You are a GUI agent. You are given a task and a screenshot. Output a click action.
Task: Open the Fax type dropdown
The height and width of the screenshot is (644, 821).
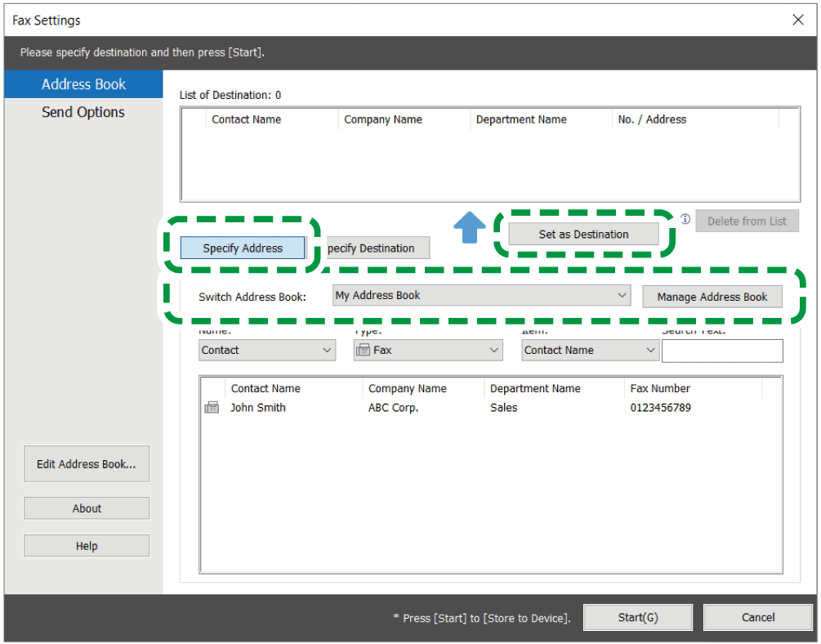tap(428, 351)
